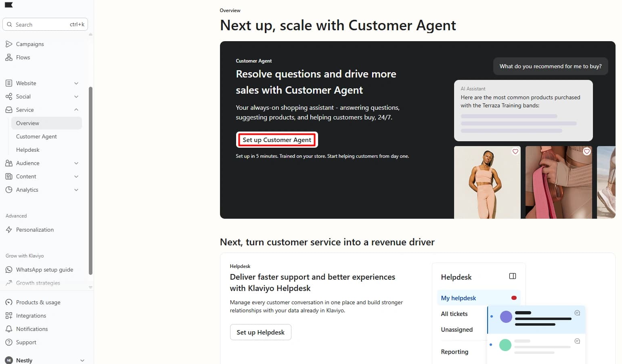Viewport: 622px width, 364px height.
Task: Collapse the Service menu chevron
Action: coord(76,110)
